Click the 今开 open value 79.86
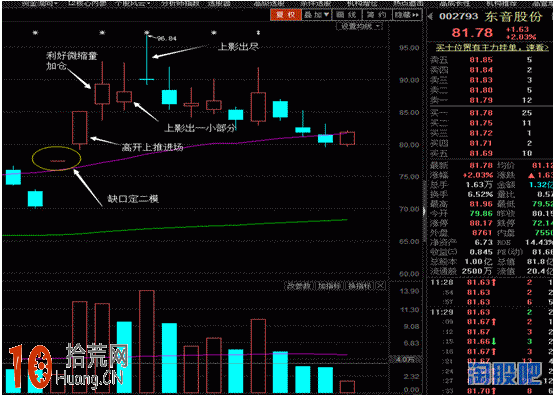553x395 pixels. tap(481, 213)
